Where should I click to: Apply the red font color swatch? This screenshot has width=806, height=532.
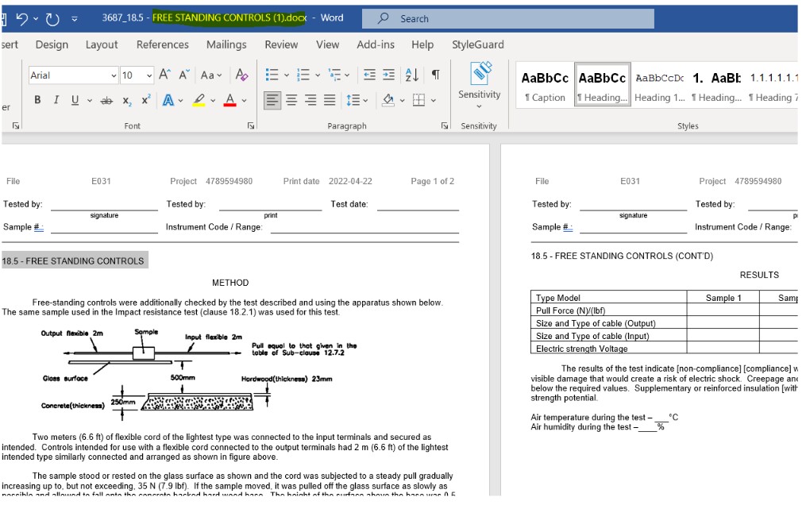tap(229, 100)
